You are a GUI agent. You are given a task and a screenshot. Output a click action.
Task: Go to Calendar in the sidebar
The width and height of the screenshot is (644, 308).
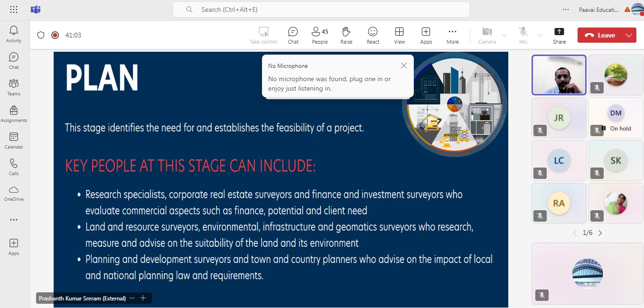pyautogui.click(x=14, y=140)
